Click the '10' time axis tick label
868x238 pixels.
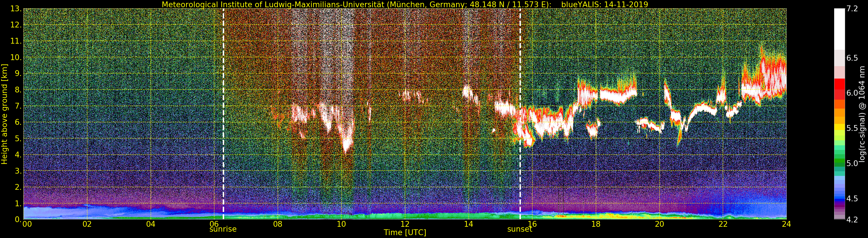point(341,224)
